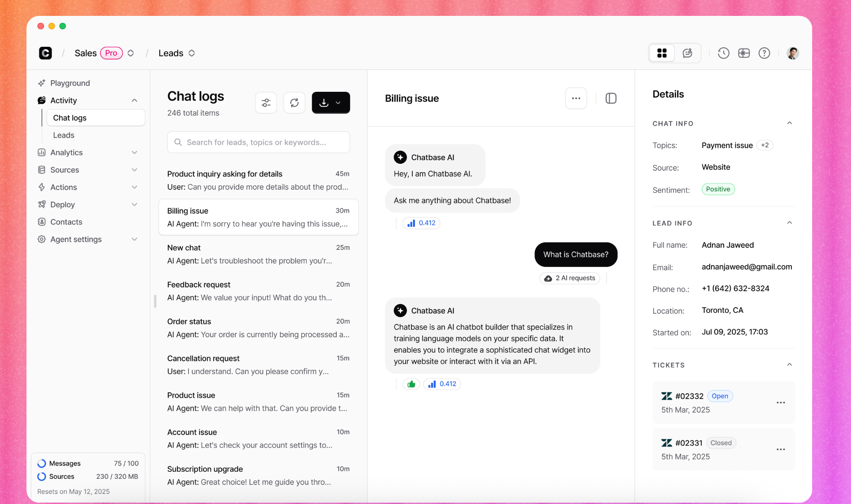Click the Agent settings gear icon
Image resolution: width=851 pixels, height=504 pixels.
click(41, 239)
